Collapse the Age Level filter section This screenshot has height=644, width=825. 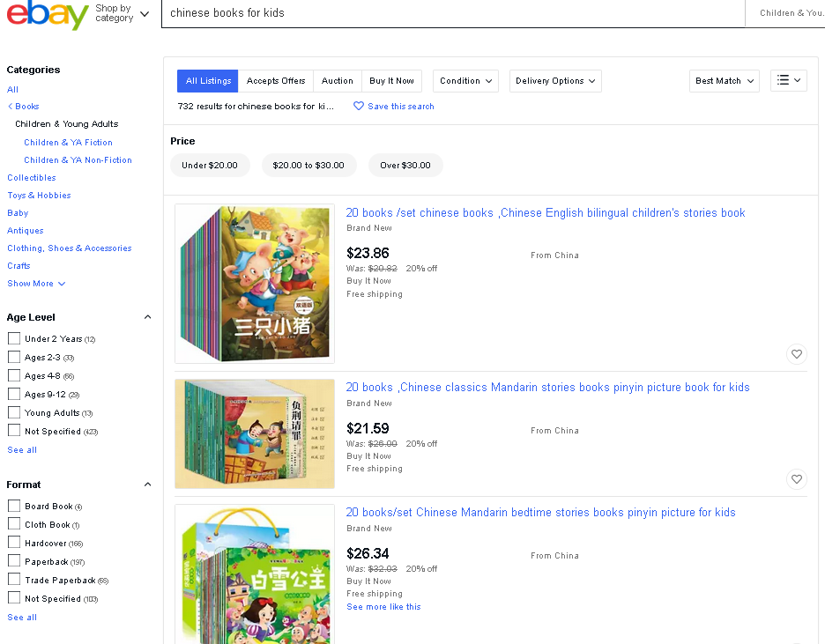tap(147, 317)
